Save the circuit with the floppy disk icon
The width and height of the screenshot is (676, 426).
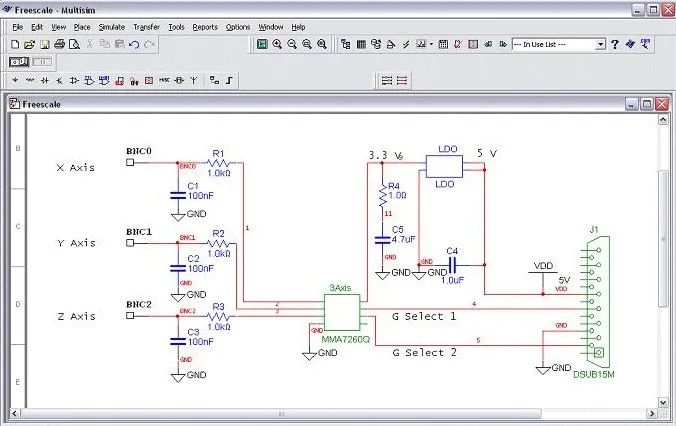coord(44,44)
